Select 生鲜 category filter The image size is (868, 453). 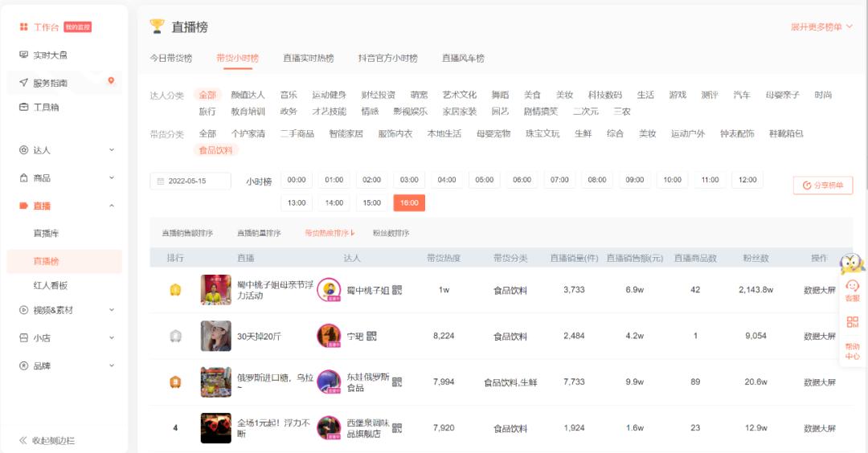click(x=583, y=134)
